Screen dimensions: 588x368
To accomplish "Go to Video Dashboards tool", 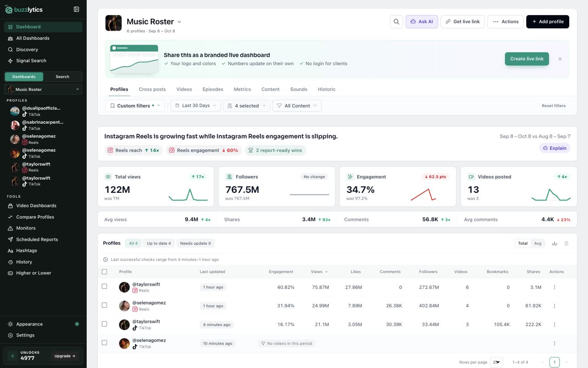I will (43, 206).
